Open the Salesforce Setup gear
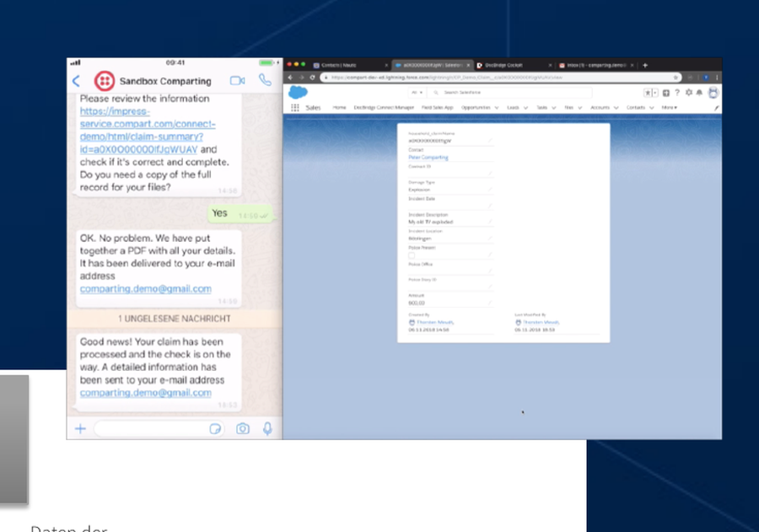 coord(688,93)
